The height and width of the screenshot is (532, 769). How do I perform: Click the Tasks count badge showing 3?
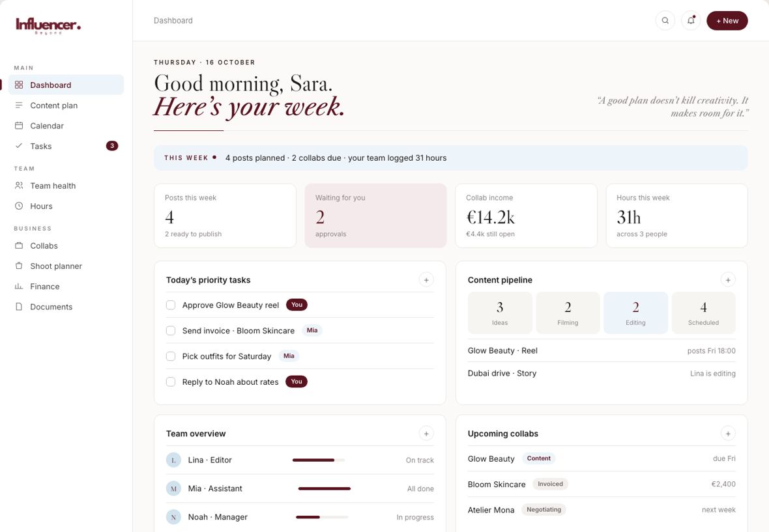coord(112,146)
